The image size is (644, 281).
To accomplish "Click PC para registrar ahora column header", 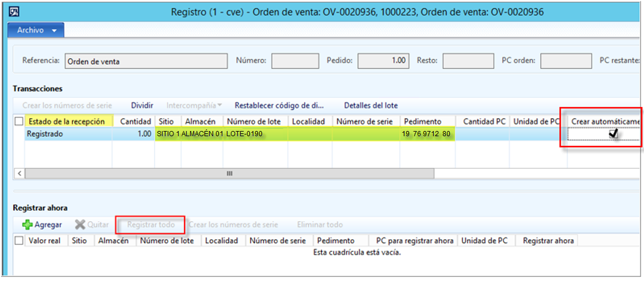I will [411, 241].
